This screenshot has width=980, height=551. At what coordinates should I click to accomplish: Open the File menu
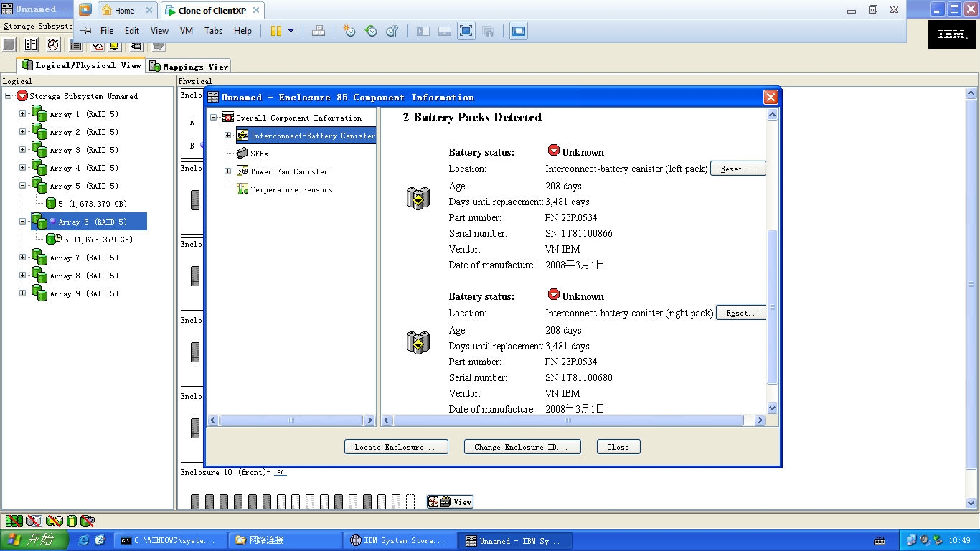click(107, 31)
